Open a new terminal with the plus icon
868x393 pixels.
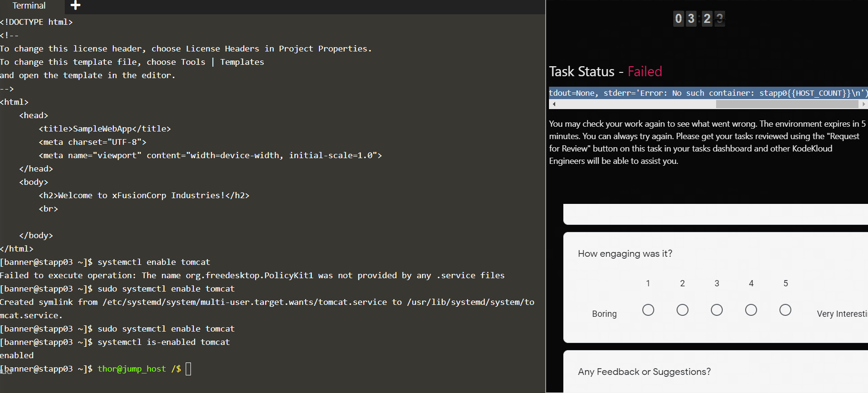point(75,6)
